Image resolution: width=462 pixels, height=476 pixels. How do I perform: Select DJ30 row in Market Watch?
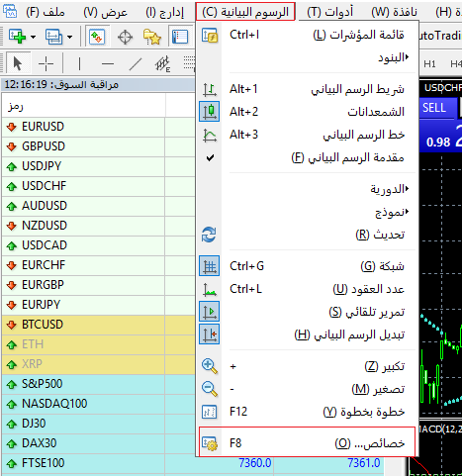click(98, 424)
